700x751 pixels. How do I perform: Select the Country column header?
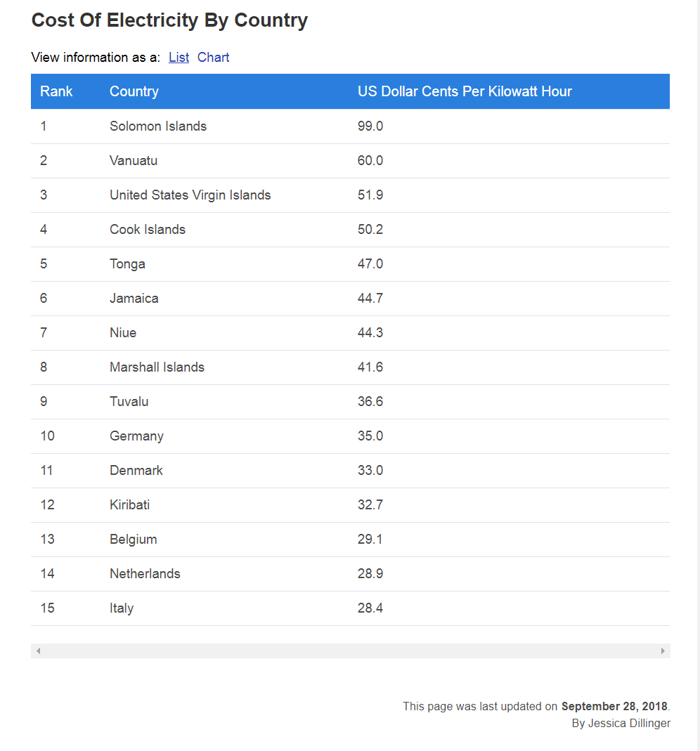(x=134, y=91)
